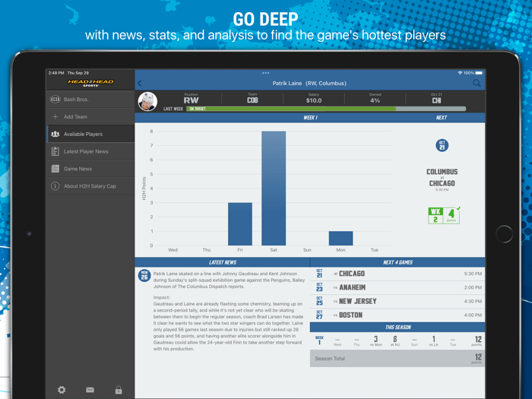Click the Game News newspaper icon

coord(55,169)
